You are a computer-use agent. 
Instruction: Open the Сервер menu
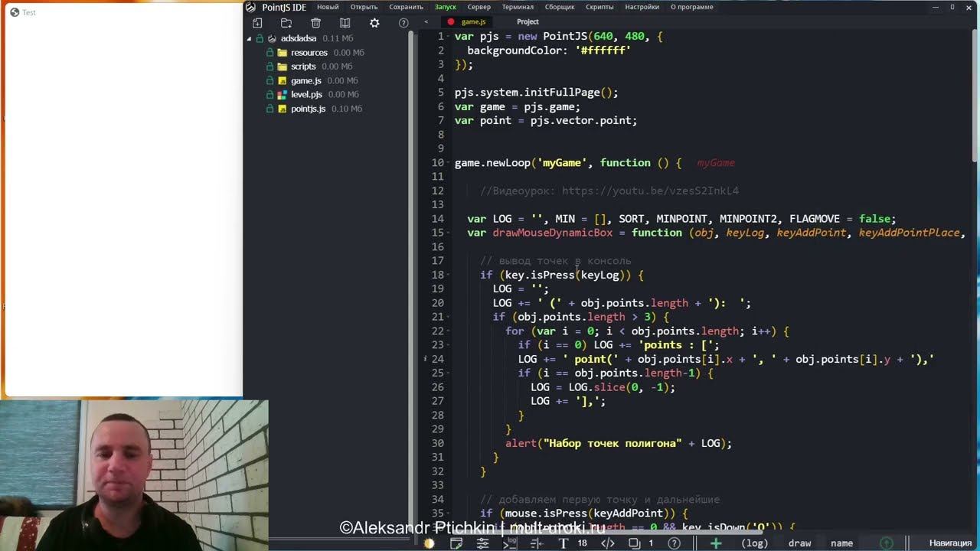[479, 7]
